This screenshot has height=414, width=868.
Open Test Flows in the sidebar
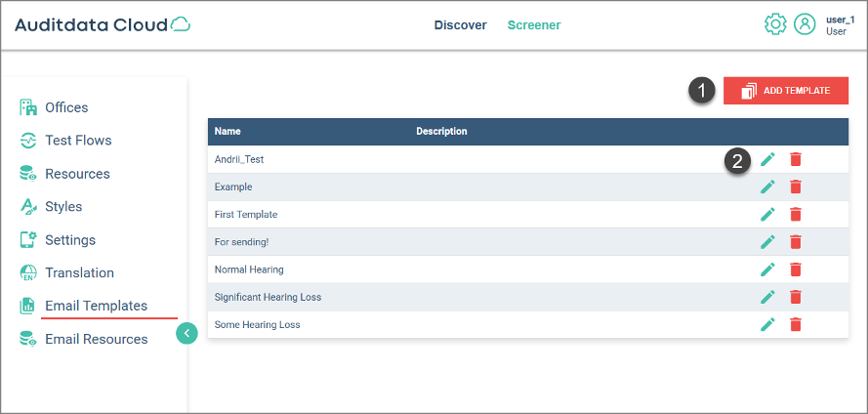(x=79, y=141)
